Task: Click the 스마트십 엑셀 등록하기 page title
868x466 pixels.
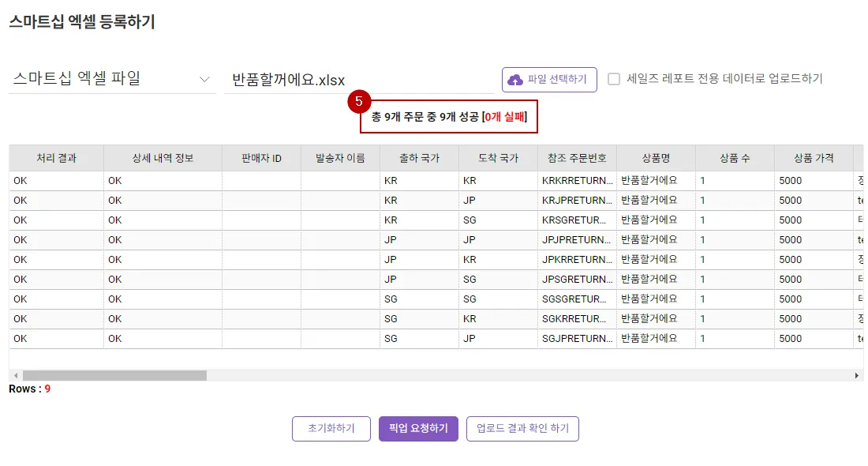Action: [82, 21]
